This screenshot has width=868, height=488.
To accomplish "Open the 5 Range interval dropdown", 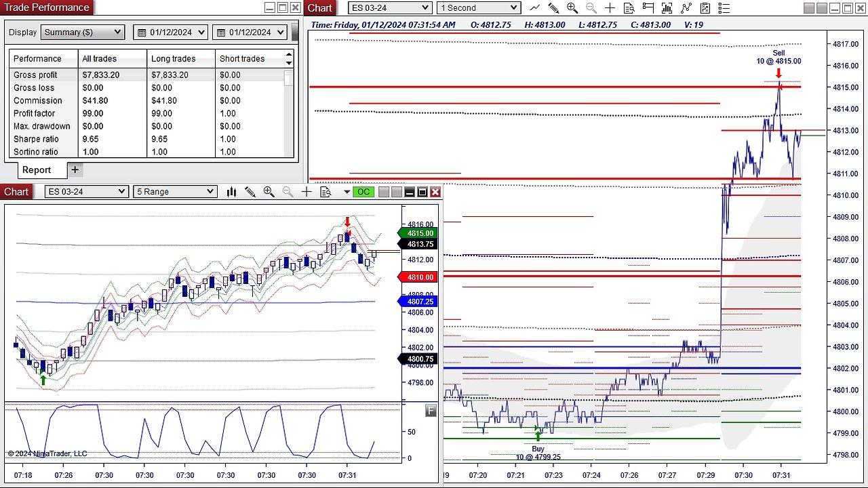I will 175,192.
